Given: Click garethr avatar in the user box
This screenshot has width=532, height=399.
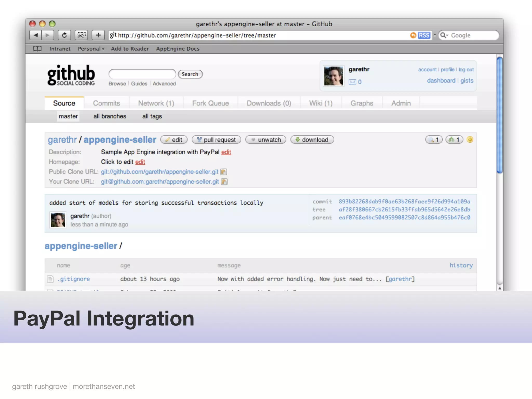Looking at the screenshot, I should coord(334,76).
